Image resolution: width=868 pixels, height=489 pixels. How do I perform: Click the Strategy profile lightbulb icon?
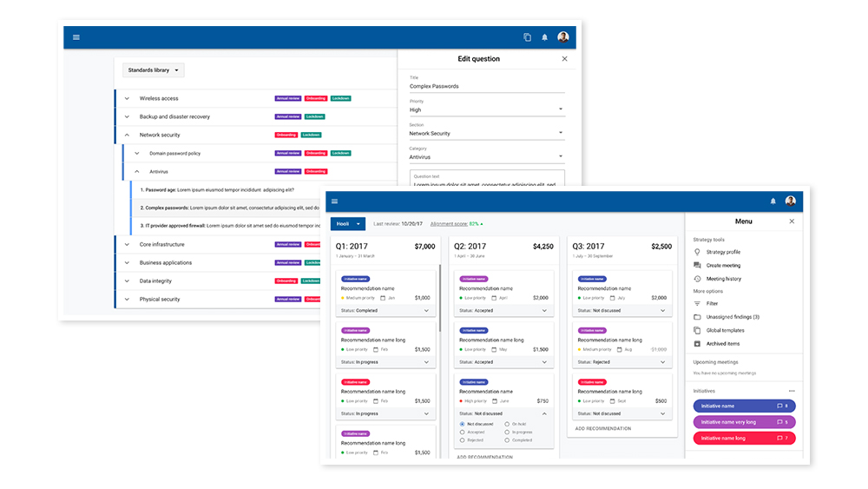pyautogui.click(x=697, y=252)
